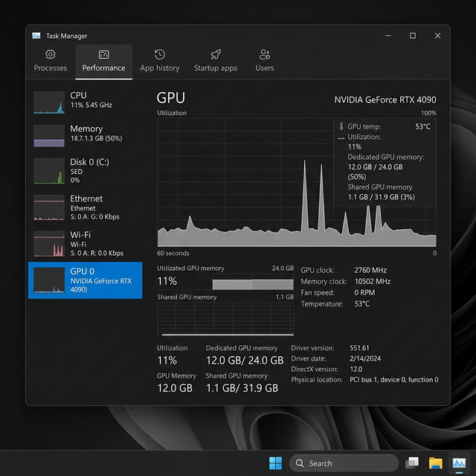This screenshot has height=476, width=476.
Task: Maximize the Task Manager window
Action: pyautogui.click(x=413, y=36)
